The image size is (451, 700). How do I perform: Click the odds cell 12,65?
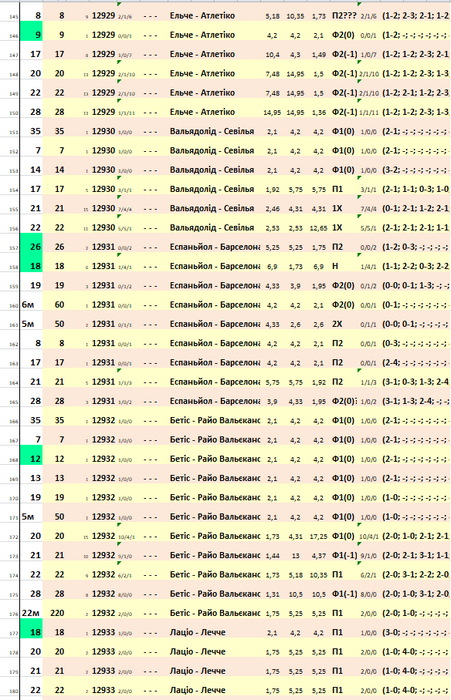pos(318,228)
